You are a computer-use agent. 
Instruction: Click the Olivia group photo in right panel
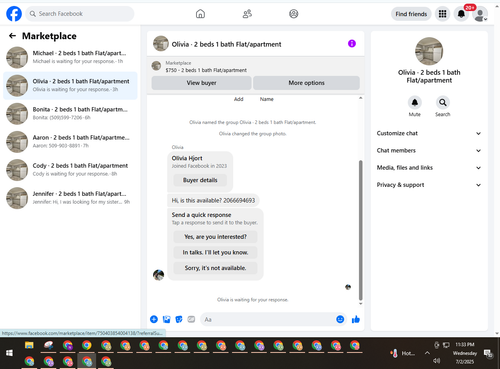tap(429, 51)
